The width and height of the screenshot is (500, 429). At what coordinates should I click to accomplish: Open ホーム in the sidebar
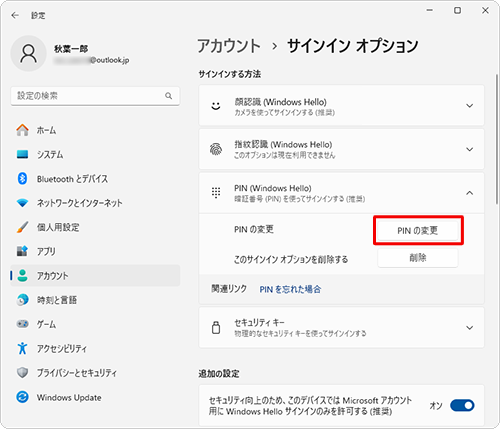tap(95, 130)
